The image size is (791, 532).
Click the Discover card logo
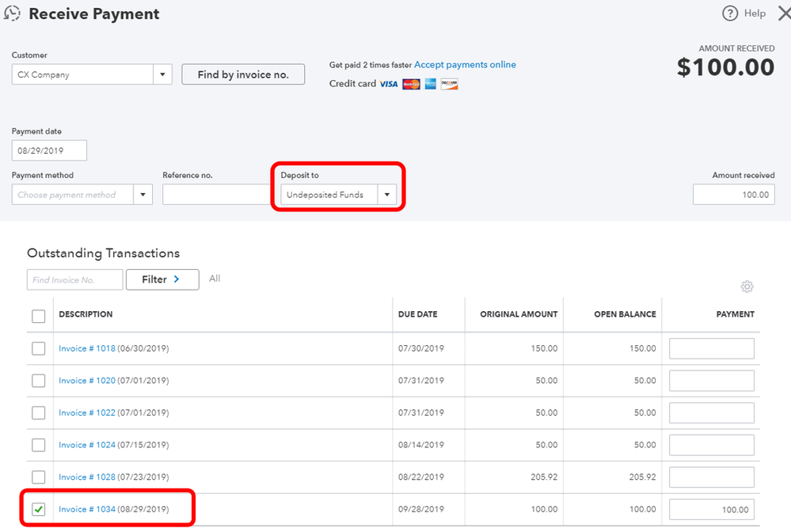449,84
